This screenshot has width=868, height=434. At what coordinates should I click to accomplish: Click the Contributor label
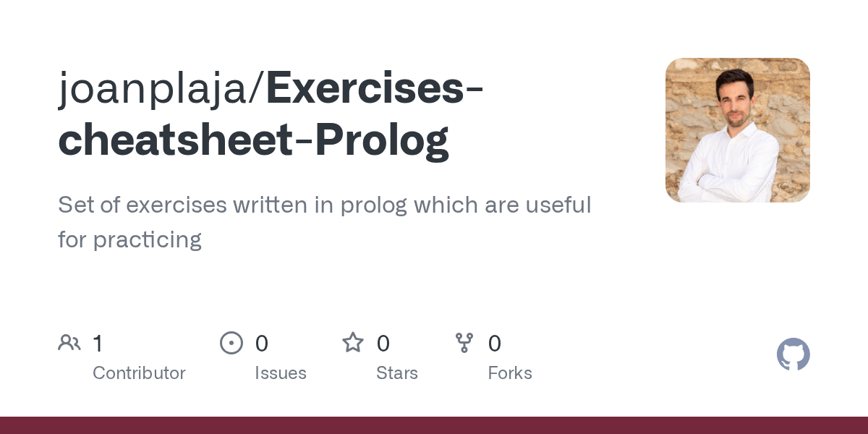point(139,373)
